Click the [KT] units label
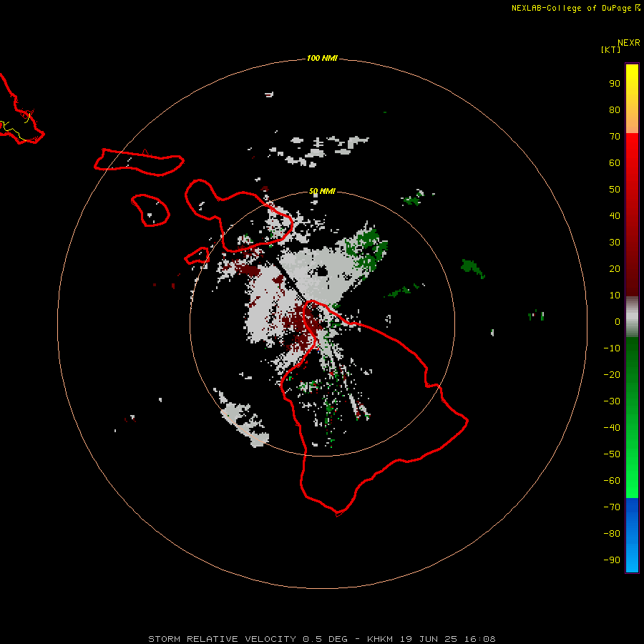644x644 pixels. [x=610, y=49]
